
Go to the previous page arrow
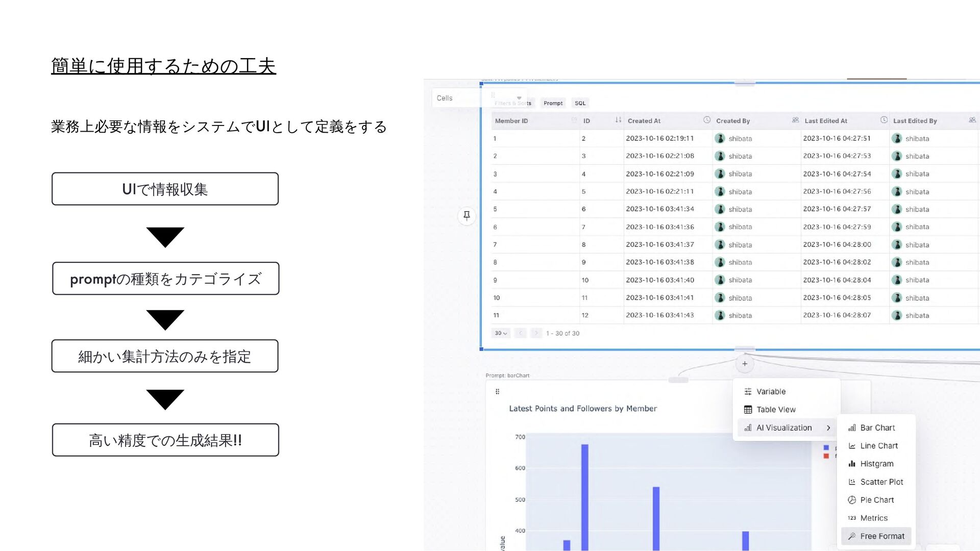[520, 333]
